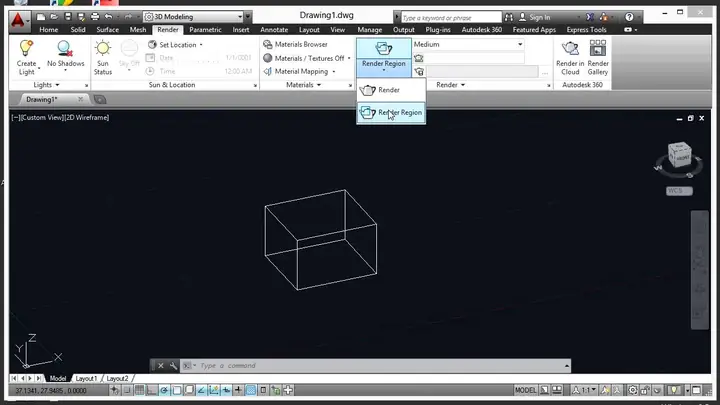Click the [Custom View] viewport control
Image resolution: width=720 pixels, height=405 pixels.
pyautogui.click(x=41, y=118)
